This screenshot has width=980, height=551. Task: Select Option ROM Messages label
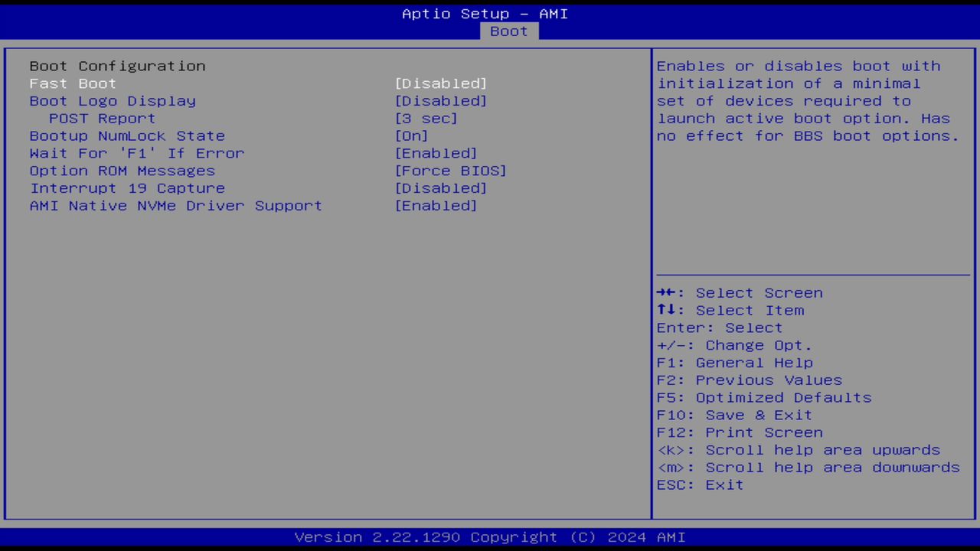[x=122, y=171]
